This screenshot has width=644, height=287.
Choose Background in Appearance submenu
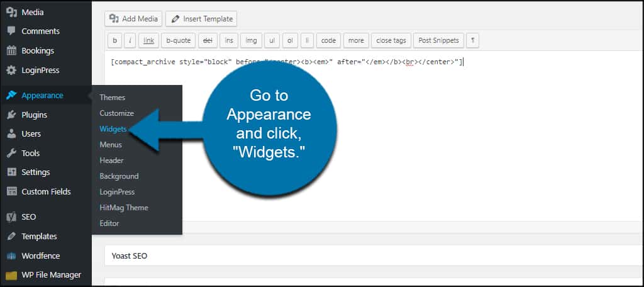click(119, 176)
